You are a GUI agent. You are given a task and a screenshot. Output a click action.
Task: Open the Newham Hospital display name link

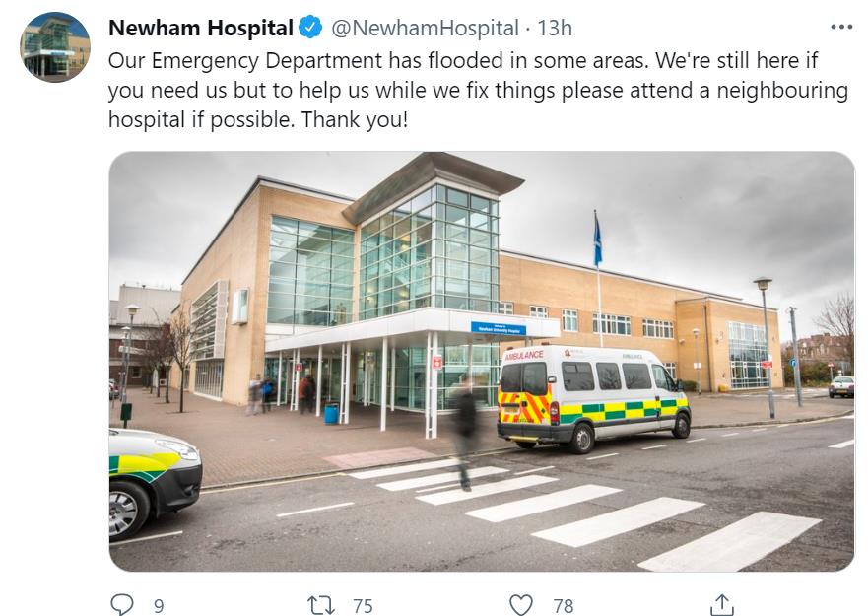200,28
